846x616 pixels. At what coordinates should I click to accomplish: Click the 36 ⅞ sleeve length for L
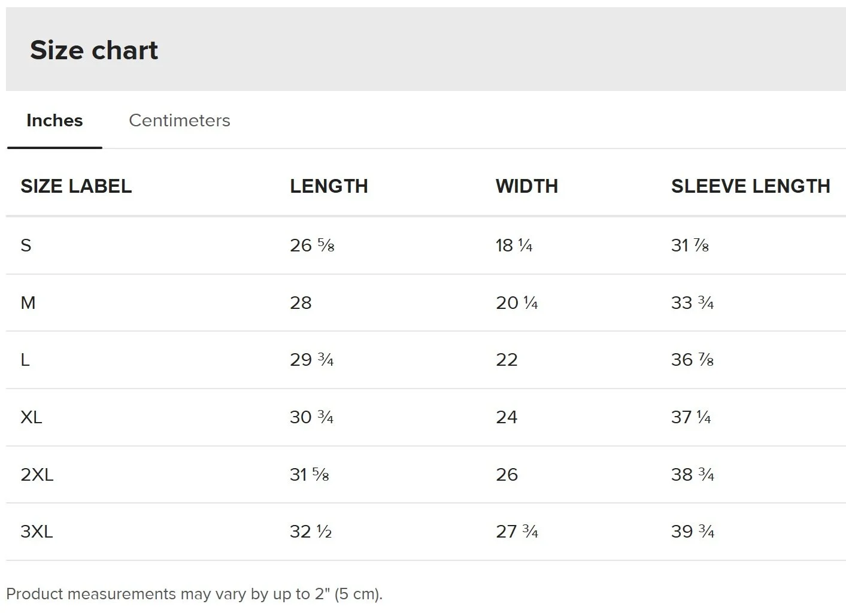click(x=692, y=360)
